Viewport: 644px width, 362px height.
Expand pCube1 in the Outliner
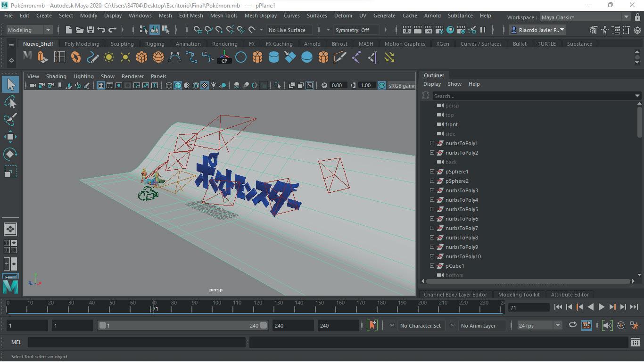pyautogui.click(x=432, y=266)
